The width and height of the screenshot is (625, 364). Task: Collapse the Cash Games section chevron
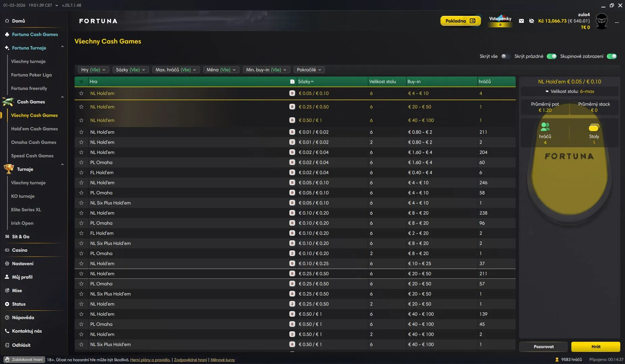coord(62,97)
